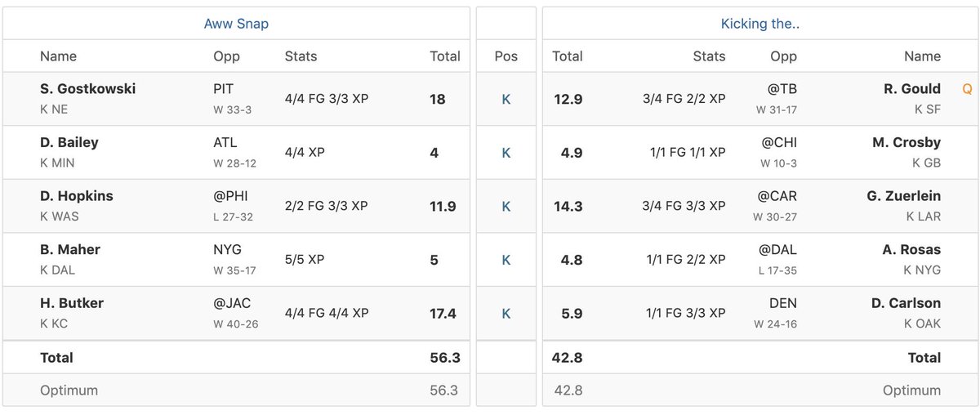
Task: Click the K position label in Gostkowski row
Action: [506, 99]
